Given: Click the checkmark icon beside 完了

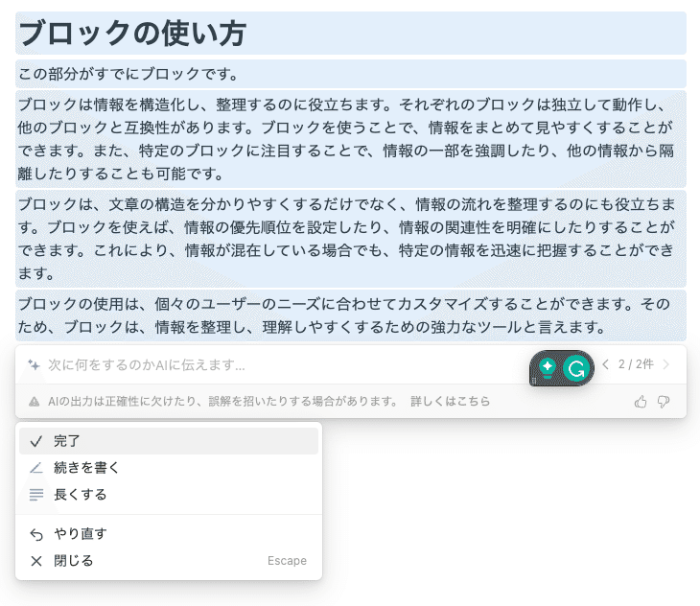Looking at the screenshot, I should [x=36, y=441].
